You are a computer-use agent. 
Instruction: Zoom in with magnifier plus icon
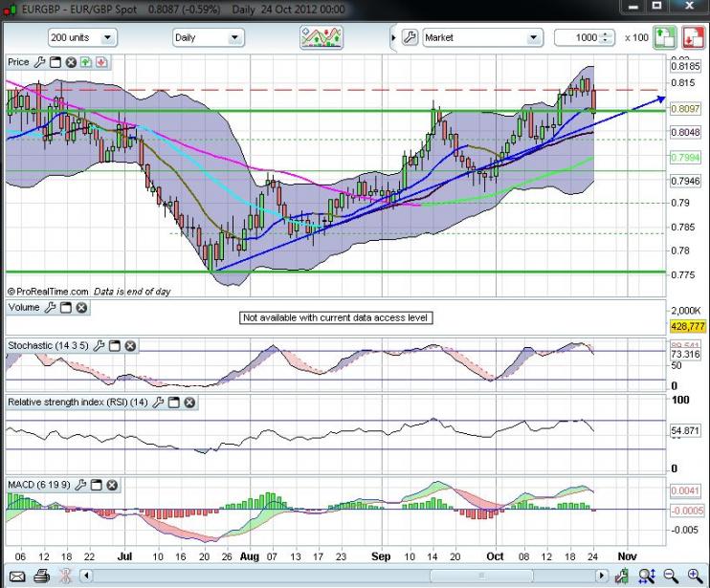pyautogui.click(x=694, y=576)
